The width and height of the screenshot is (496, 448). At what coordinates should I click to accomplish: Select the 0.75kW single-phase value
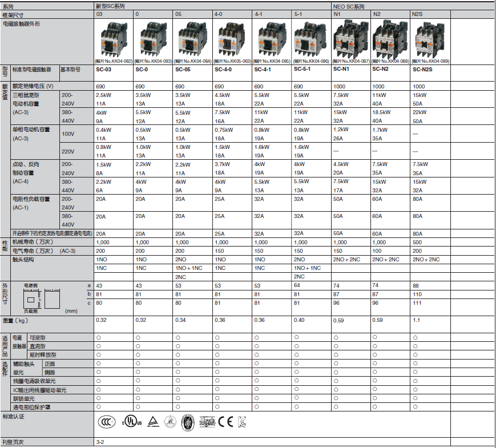(224, 130)
